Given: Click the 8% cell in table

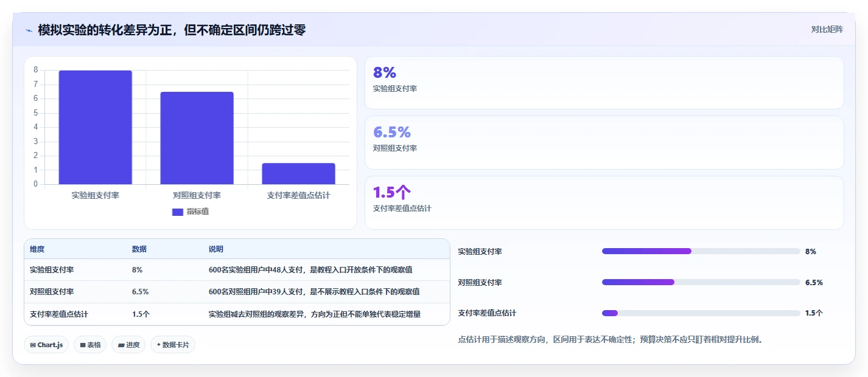Looking at the screenshot, I should [137, 270].
